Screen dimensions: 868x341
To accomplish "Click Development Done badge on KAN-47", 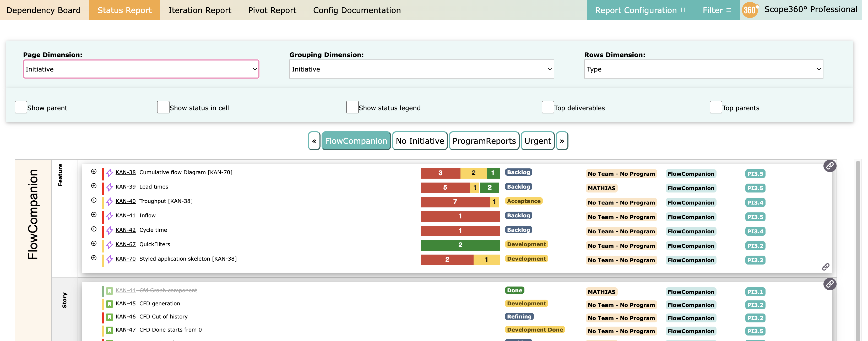I will point(535,330).
